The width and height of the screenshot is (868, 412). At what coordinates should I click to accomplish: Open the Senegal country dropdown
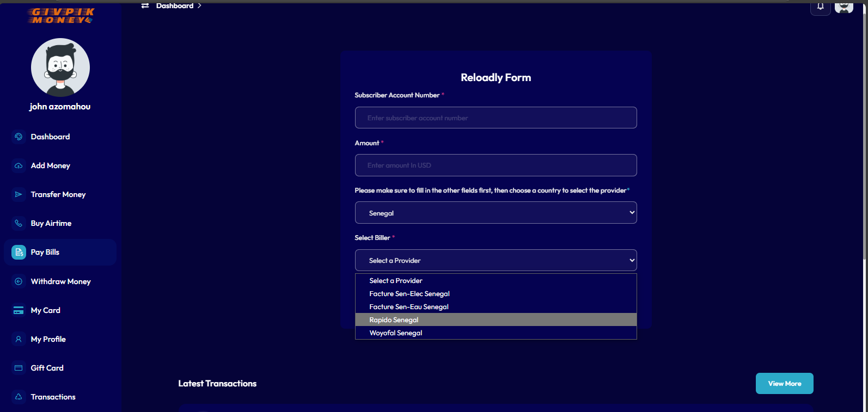pyautogui.click(x=496, y=213)
